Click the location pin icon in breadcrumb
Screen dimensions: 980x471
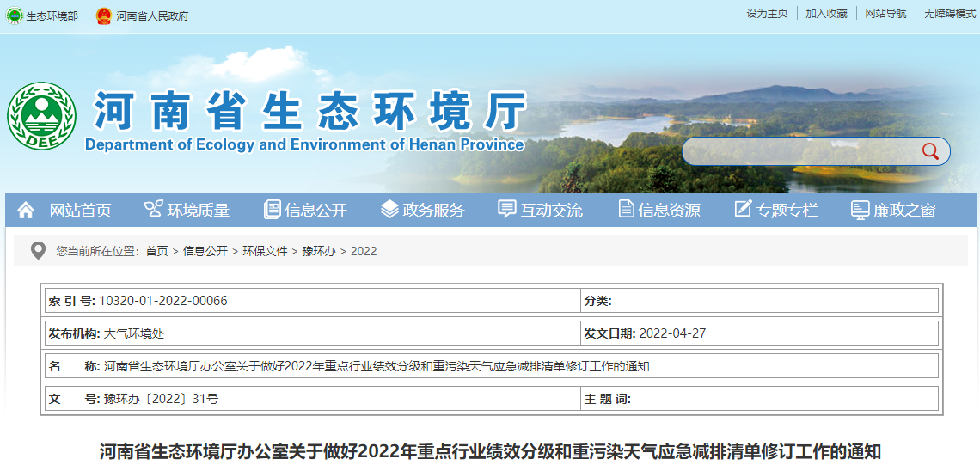pos(38,251)
